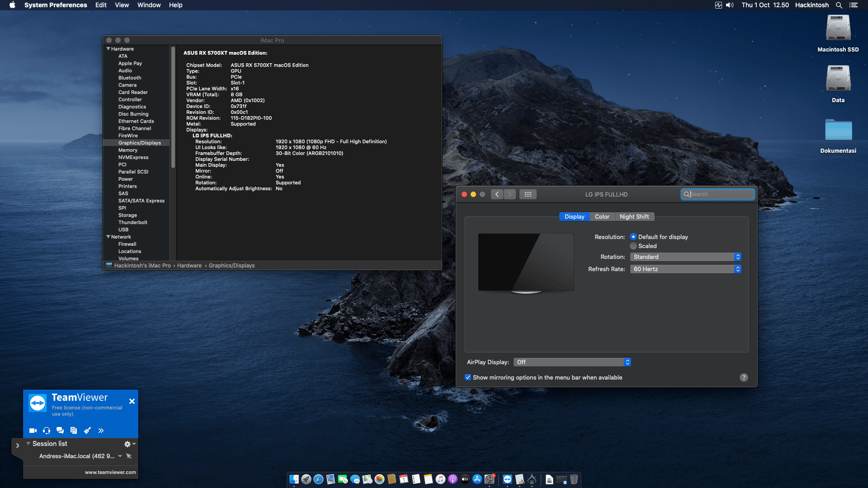Open Reminders from the Dock
This screenshot has width=868, height=488.
click(x=416, y=479)
